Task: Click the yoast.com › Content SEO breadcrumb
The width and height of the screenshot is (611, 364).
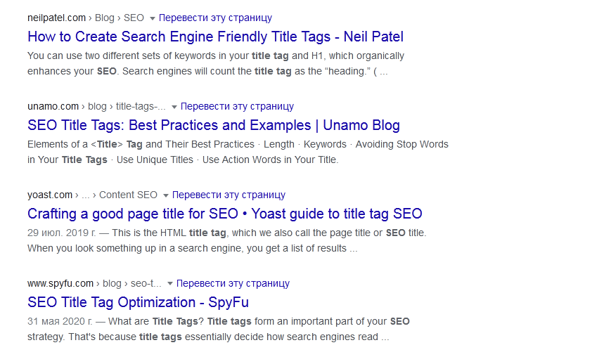Action: point(92,195)
